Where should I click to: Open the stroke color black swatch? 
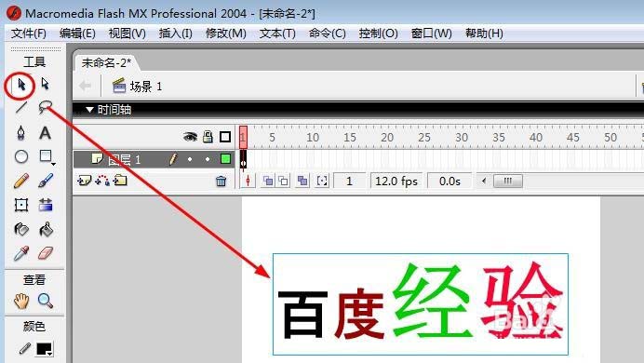click(x=44, y=349)
